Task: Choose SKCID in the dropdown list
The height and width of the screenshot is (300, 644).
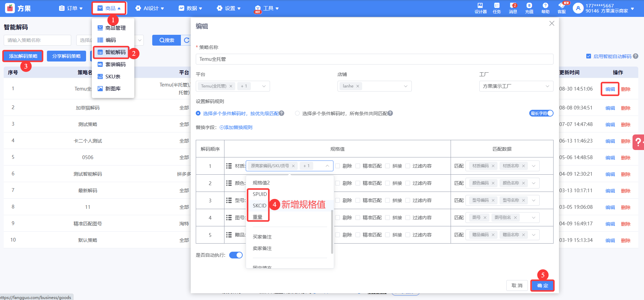Action: [259, 205]
